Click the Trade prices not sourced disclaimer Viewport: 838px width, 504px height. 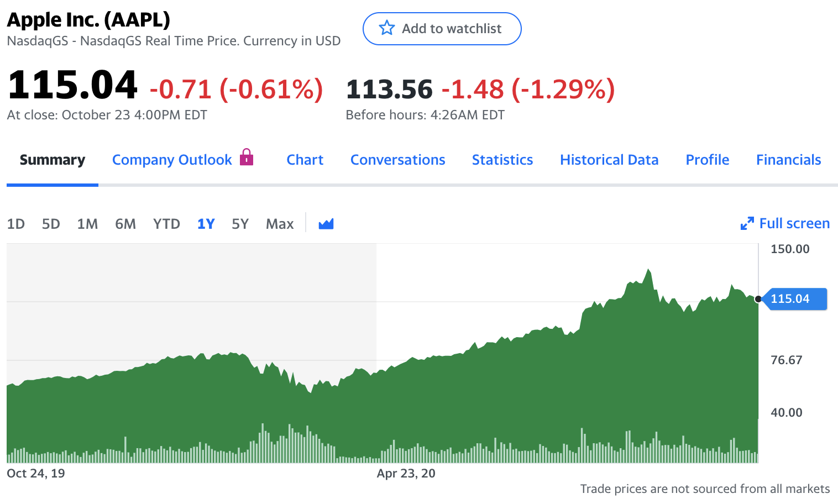coord(705,489)
